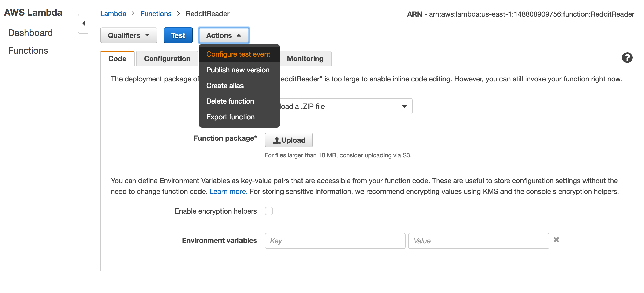The height and width of the screenshot is (293, 644).
Task: Select Configure test event menu item
Action: pyautogui.click(x=239, y=54)
